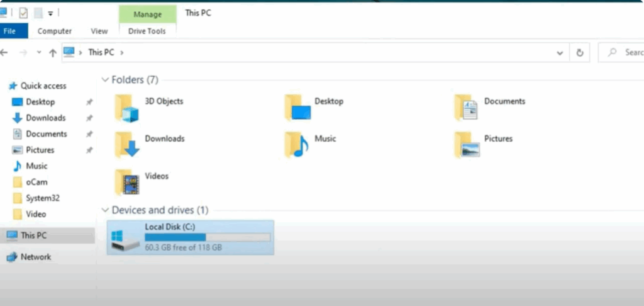Viewport: 644px width, 306px height.
Task: Open the Customize Quick Access Toolbar arrow
Action: (x=50, y=14)
